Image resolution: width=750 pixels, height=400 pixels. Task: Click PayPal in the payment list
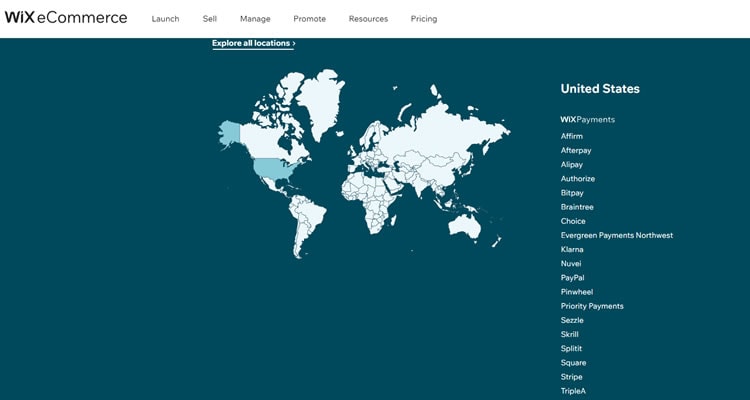573,278
